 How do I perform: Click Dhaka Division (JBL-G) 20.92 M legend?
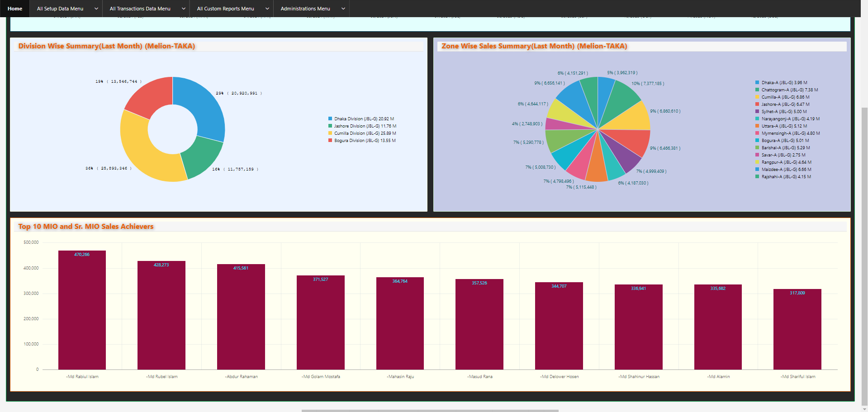tap(364, 119)
